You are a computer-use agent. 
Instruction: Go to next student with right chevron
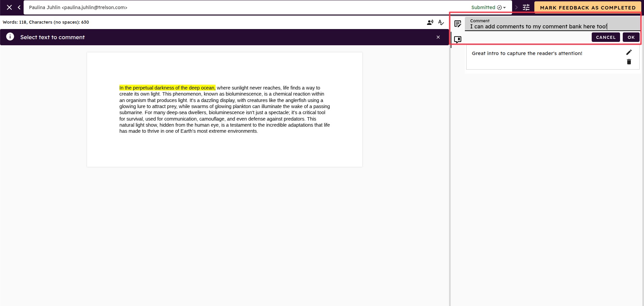tap(516, 7)
